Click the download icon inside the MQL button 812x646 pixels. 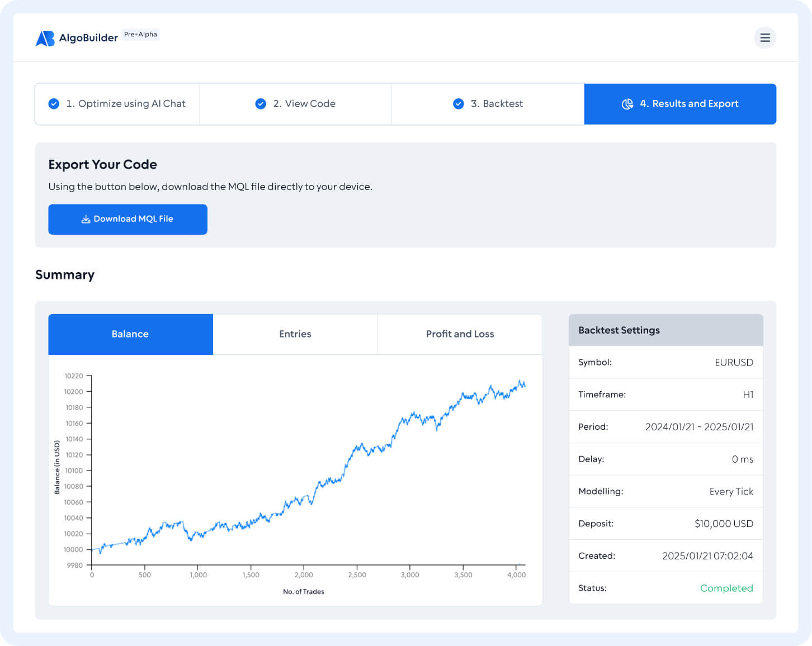pyautogui.click(x=86, y=219)
